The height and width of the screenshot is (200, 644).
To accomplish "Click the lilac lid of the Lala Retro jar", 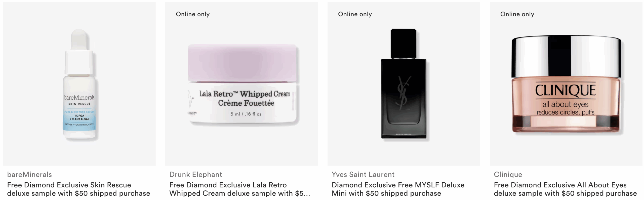I will tap(242, 63).
